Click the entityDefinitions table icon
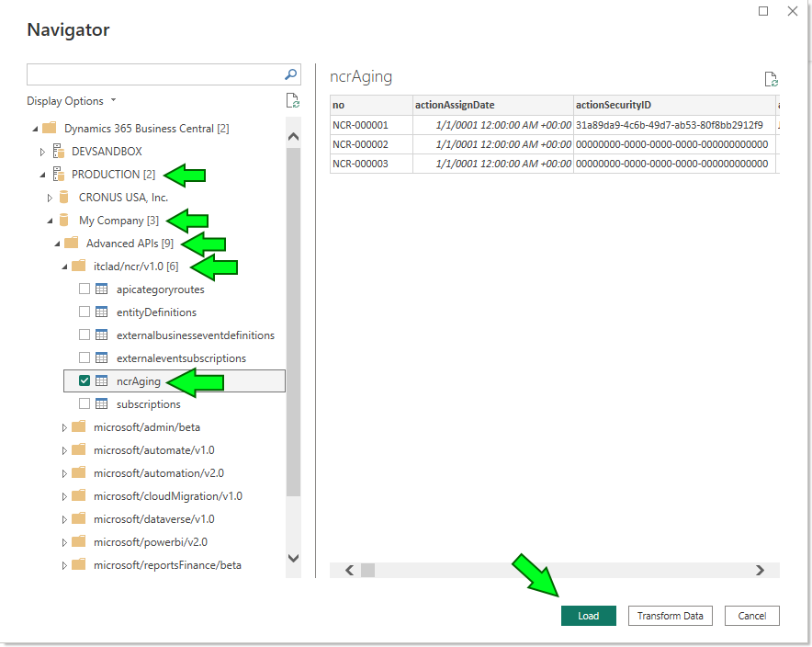 101,312
